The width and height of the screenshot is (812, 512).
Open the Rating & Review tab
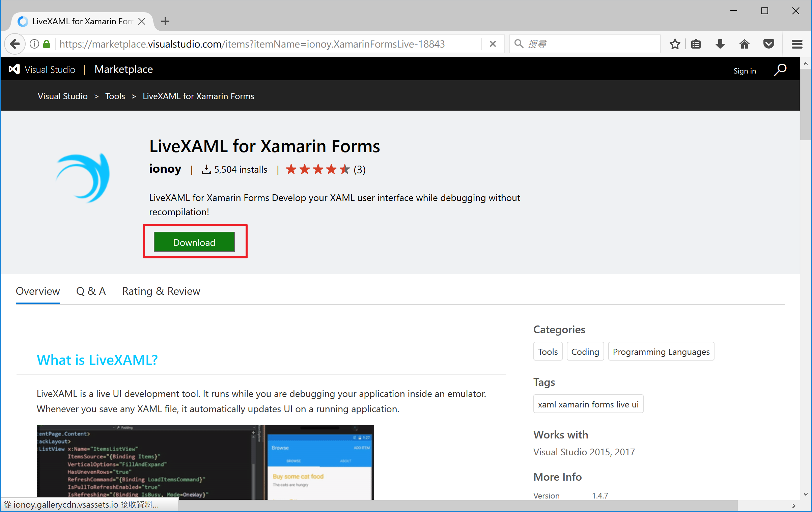161,291
